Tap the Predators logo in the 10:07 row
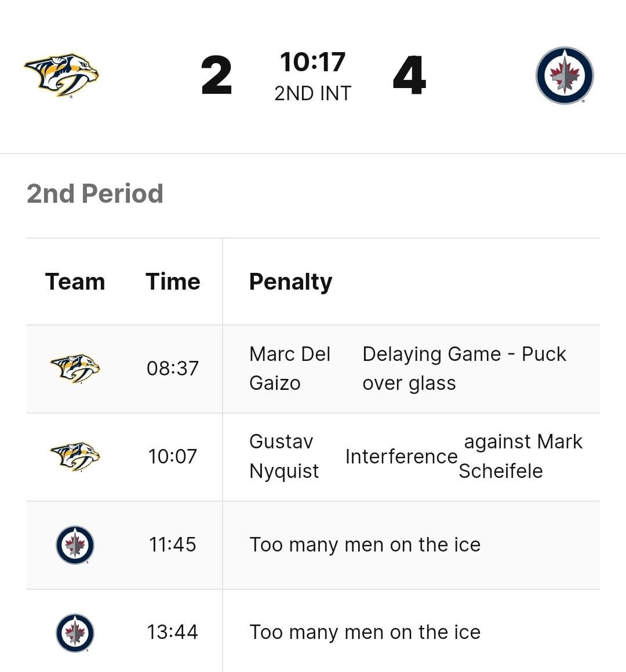Screen dimensions: 626x672 pos(75,456)
